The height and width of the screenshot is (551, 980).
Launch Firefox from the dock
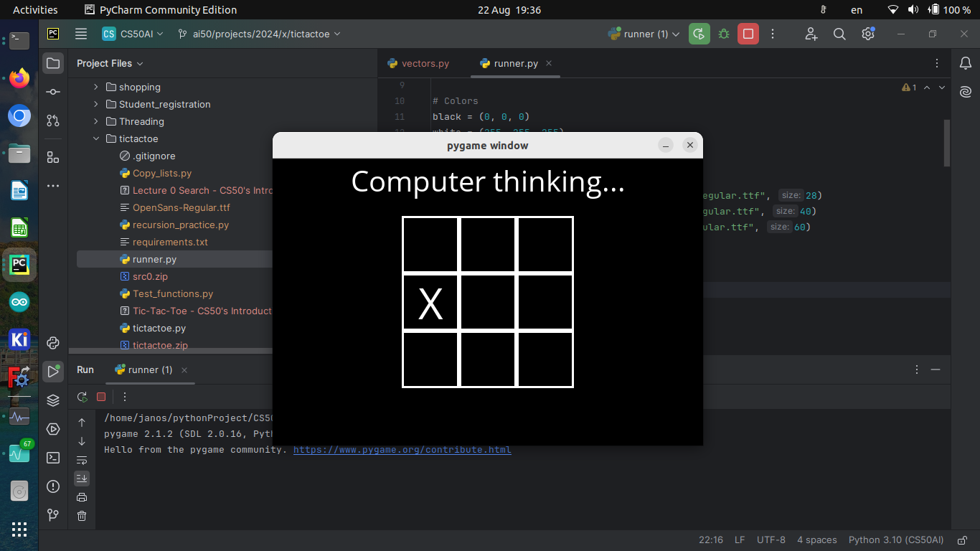click(x=19, y=77)
